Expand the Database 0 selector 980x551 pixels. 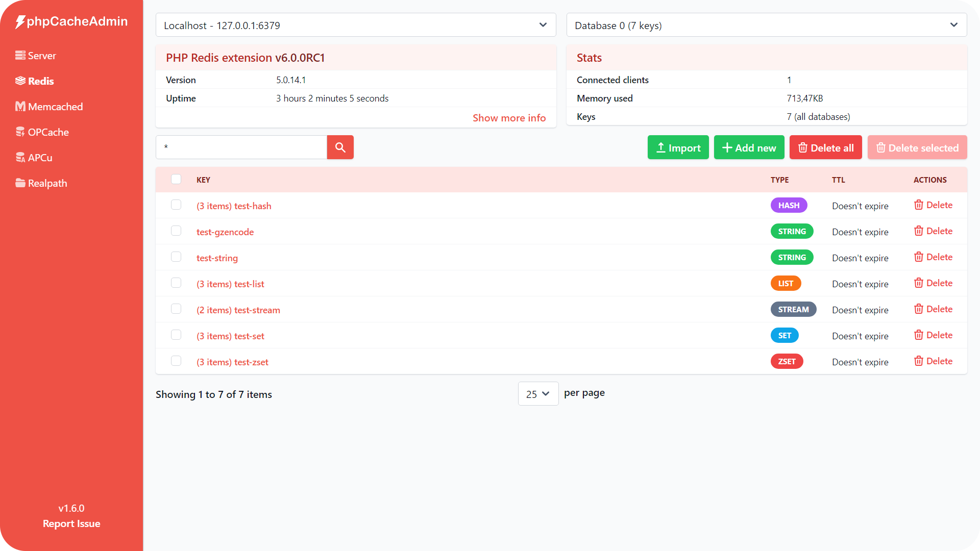click(766, 25)
